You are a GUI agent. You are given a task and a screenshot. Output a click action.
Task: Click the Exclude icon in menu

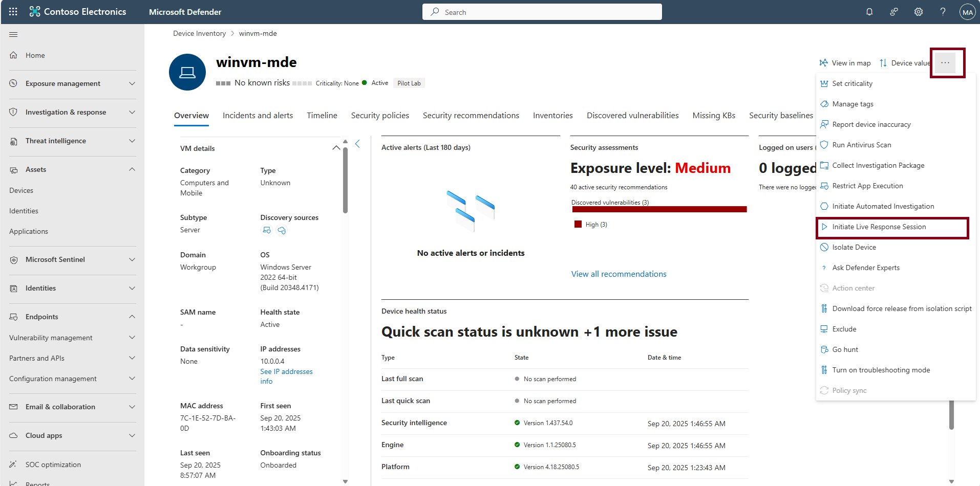coord(824,329)
